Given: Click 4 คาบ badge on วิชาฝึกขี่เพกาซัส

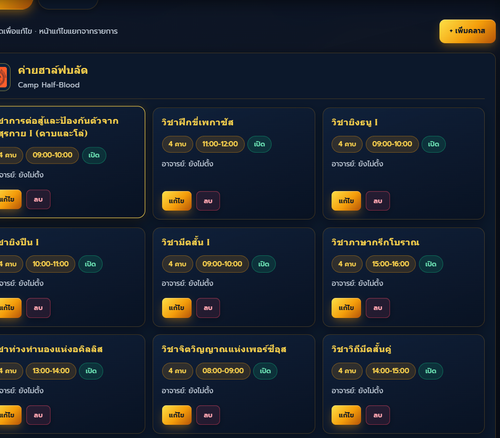Looking at the screenshot, I should [x=177, y=144].
